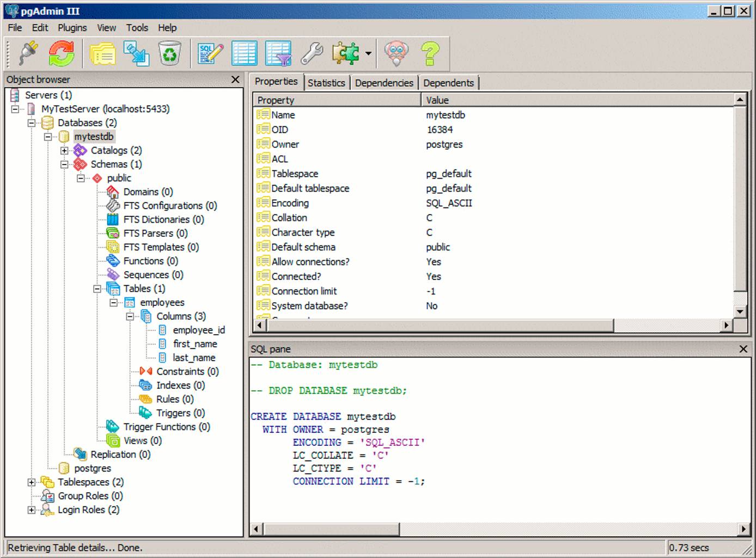This screenshot has width=756, height=558.
Task: Collapse the Databases tree node
Action: point(31,122)
